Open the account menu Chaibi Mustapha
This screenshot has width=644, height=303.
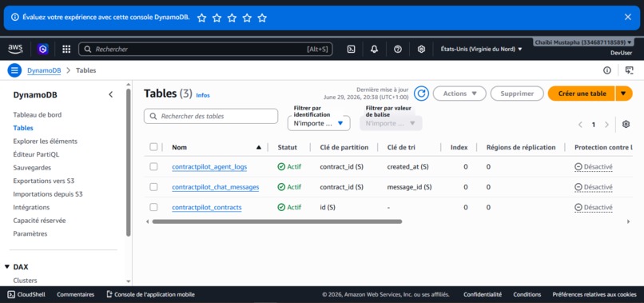pos(583,42)
